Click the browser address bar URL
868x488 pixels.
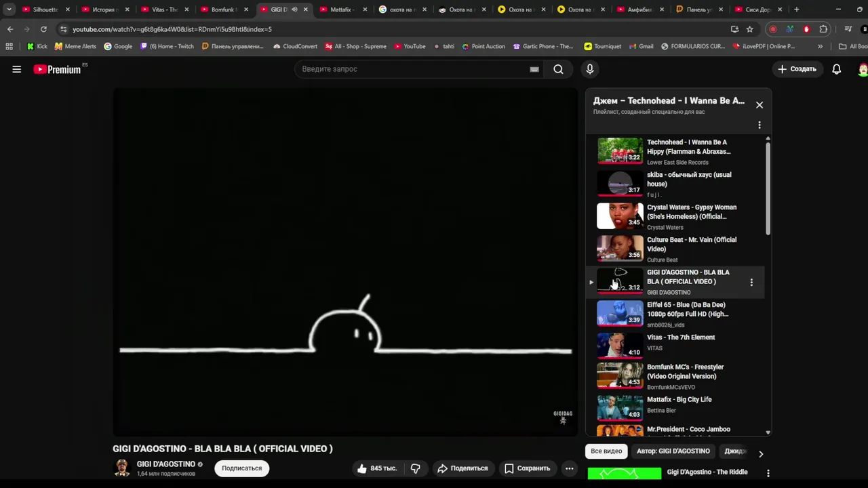172,29
